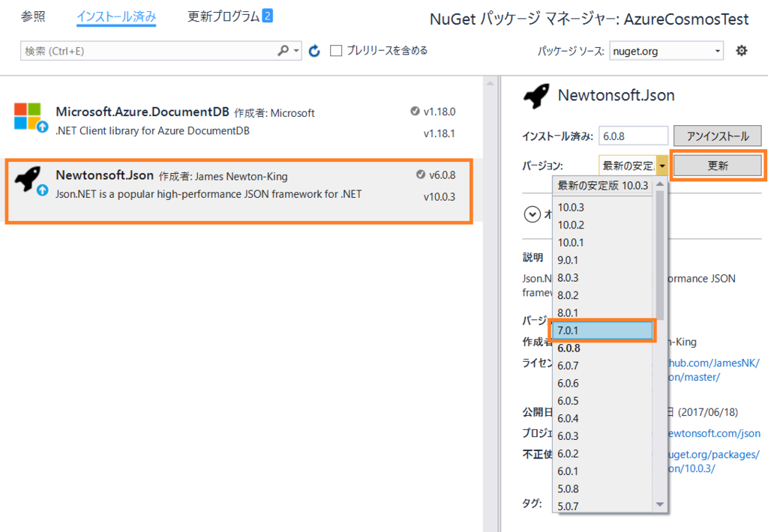This screenshot has height=532, width=768.
Task: Click the installed version field 6.0.8
Action: point(633,136)
